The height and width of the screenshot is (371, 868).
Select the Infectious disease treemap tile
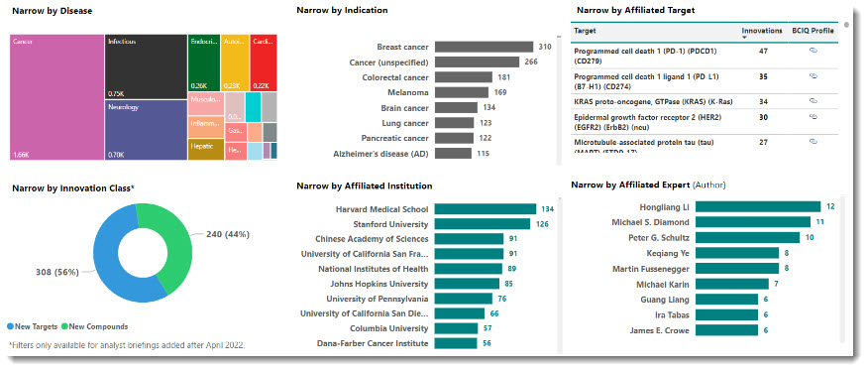146,66
